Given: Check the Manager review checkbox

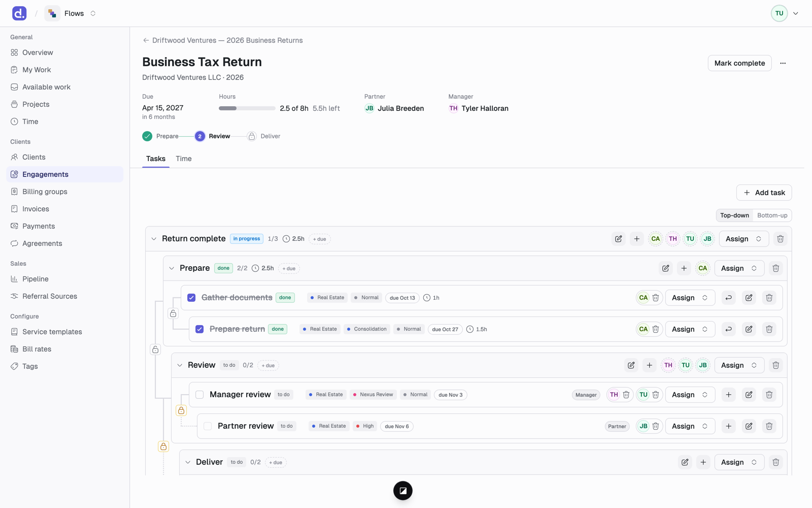Looking at the screenshot, I should 199,395.
